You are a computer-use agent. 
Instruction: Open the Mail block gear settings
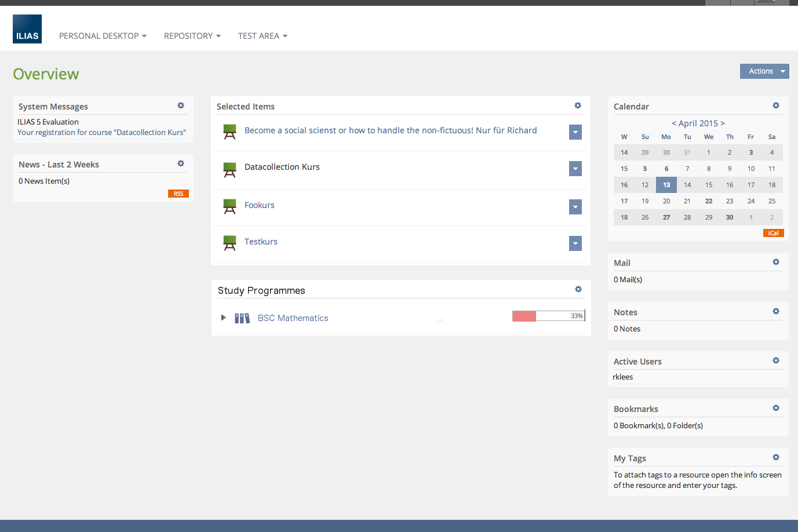pos(776,262)
